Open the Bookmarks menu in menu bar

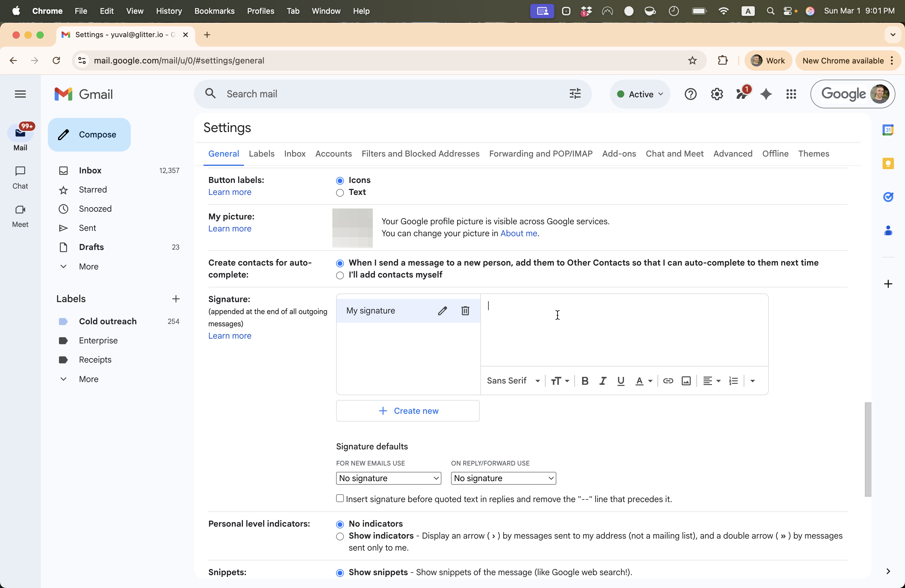(x=214, y=11)
